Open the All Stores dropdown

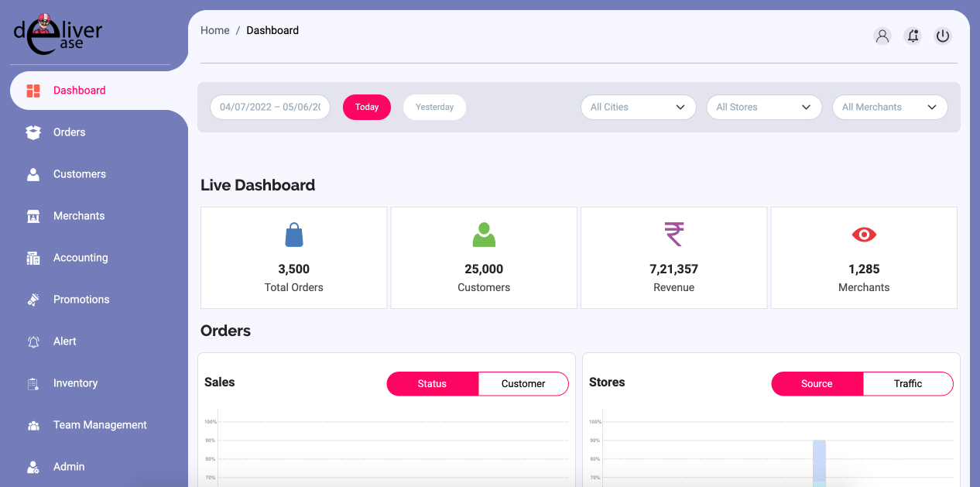pos(763,108)
